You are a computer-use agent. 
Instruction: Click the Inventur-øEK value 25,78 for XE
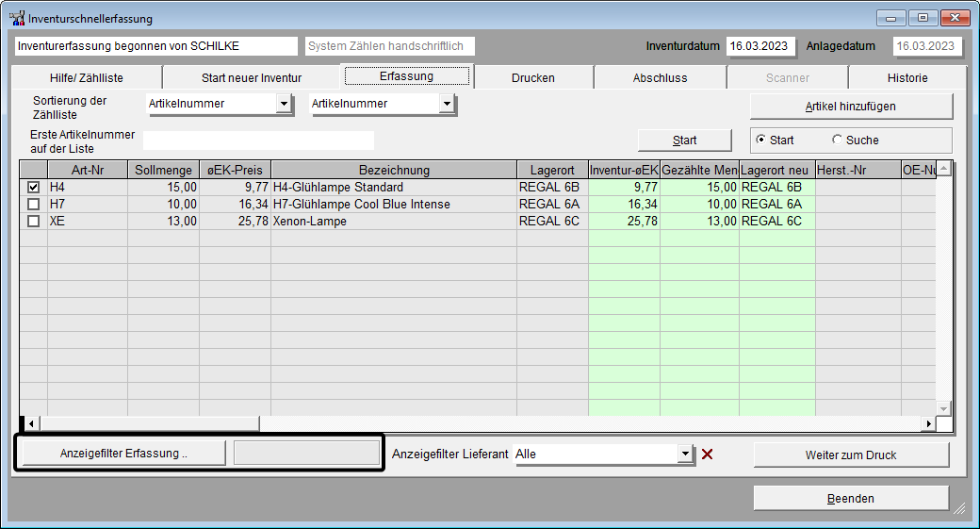coord(625,221)
